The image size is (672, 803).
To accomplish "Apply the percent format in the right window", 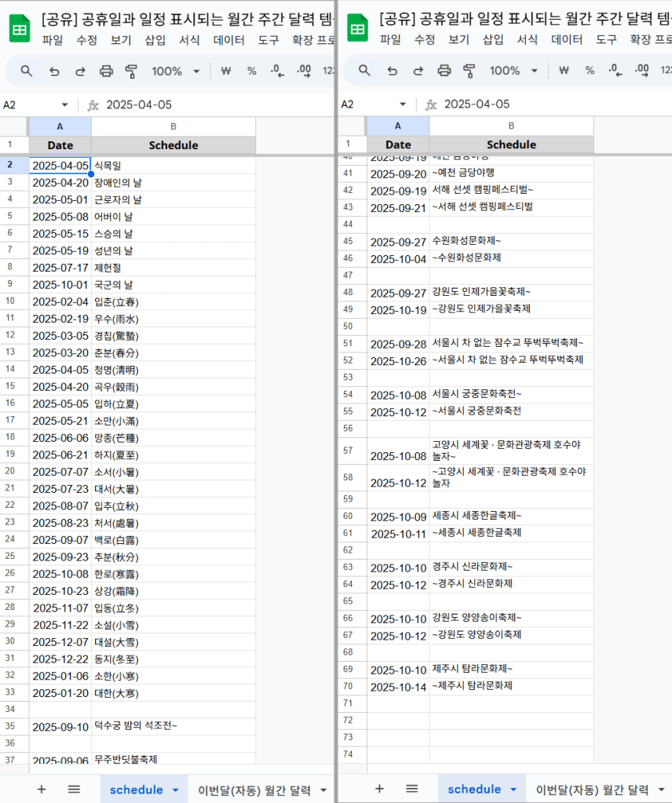I will coord(590,71).
